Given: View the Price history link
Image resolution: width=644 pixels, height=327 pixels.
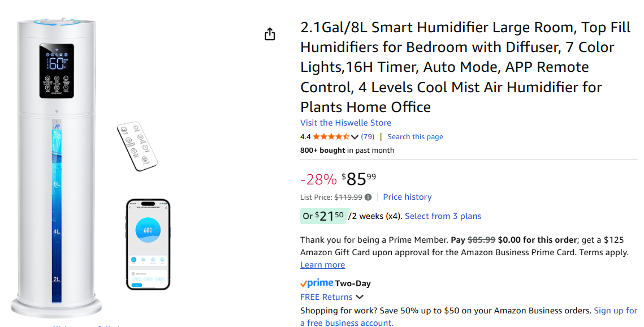Looking at the screenshot, I should pyautogui.click(x=407, y=197).
